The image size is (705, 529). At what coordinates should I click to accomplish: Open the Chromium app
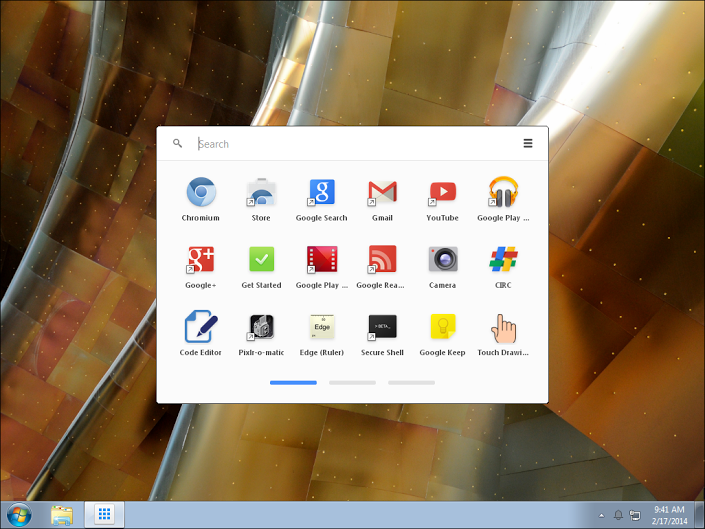coord(201,192)
